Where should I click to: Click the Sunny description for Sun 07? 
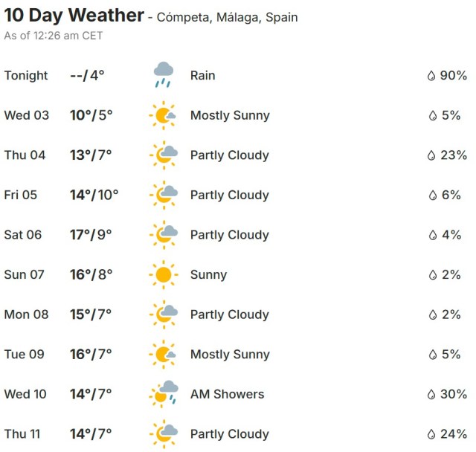coord(208,275)
